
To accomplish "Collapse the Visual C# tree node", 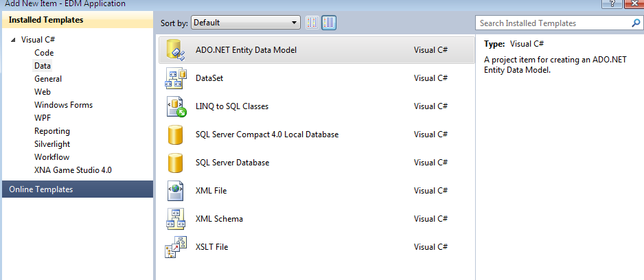I will click(12, 40).
